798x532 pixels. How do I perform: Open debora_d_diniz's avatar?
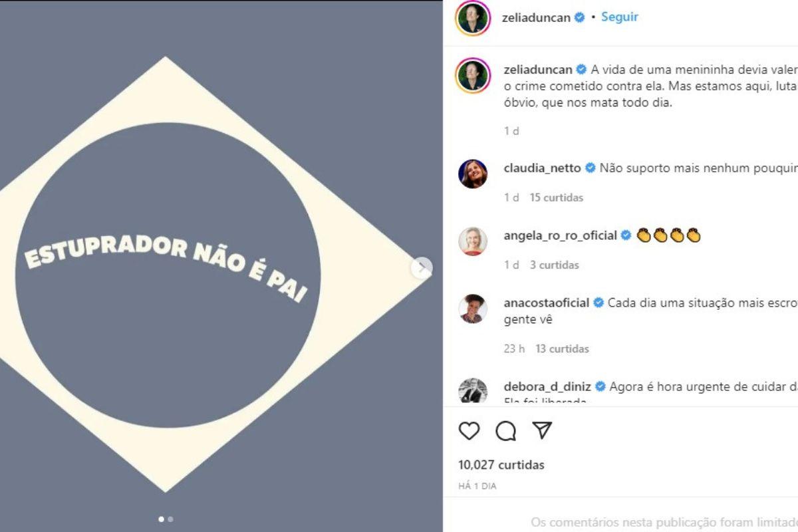point(473,391)
